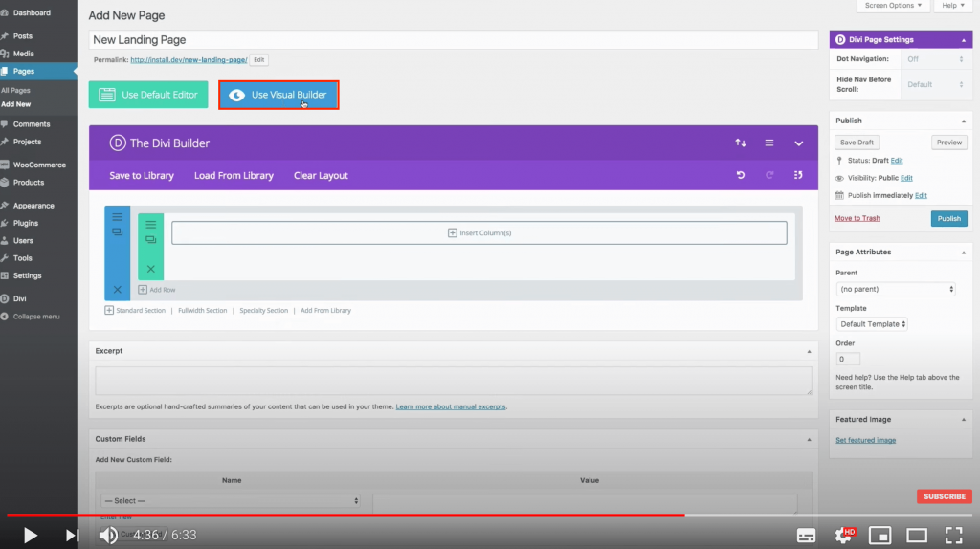Open the permalink URL
The image size is (980, 549).
click(189, 60)
